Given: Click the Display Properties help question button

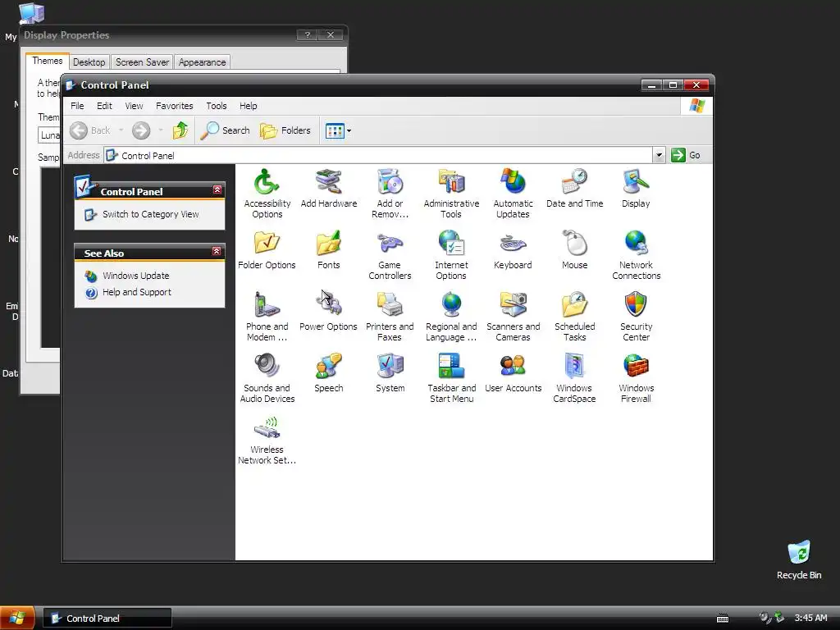Looking at the screenshot, I should (308, 34).
